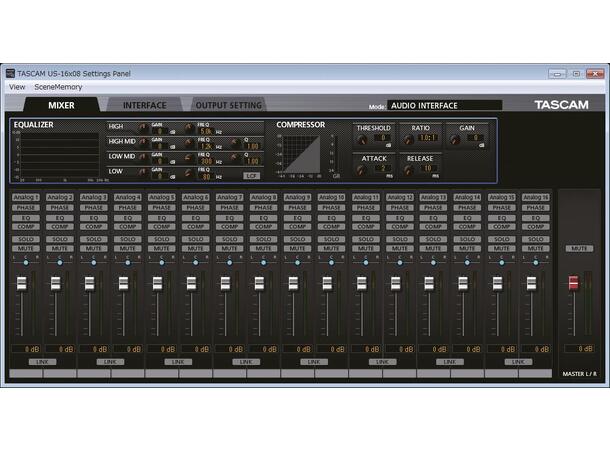The image size is (610, 450).
Task: Click the Analog 13 fader handle
Action: click(429, 283)
